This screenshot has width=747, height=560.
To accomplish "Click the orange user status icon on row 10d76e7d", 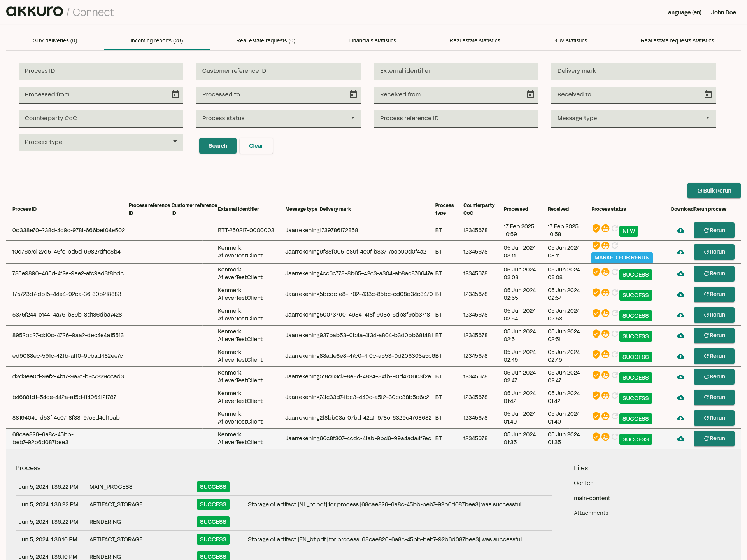I will (605, 245).
